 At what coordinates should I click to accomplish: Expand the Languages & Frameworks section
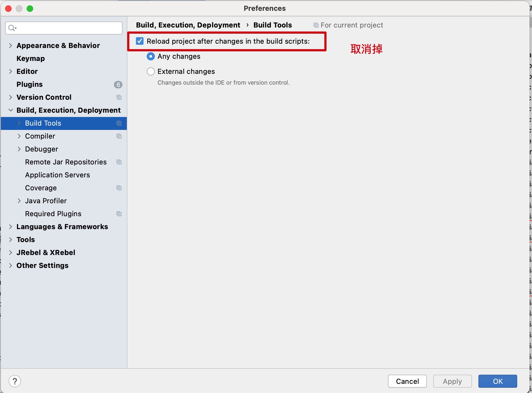(10, 227)
